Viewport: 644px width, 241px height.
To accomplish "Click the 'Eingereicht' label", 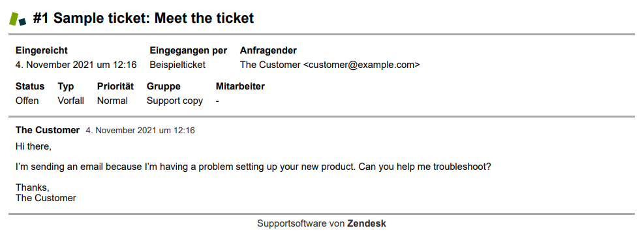I will pyautogui.click(x=42, y=50).
